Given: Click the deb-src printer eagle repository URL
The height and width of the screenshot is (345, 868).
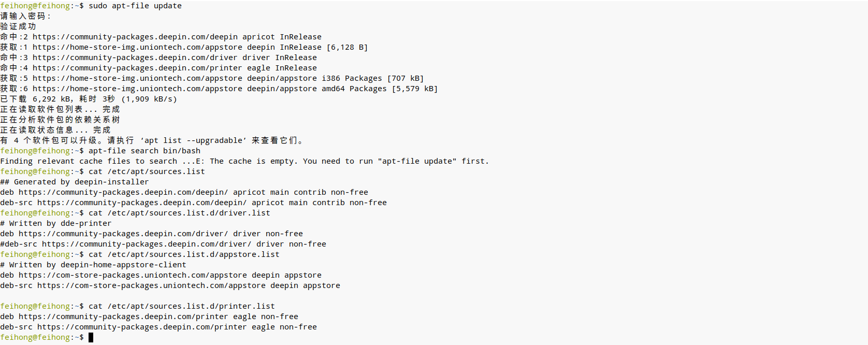Looking at the screenshot, I should click(142, 327).
